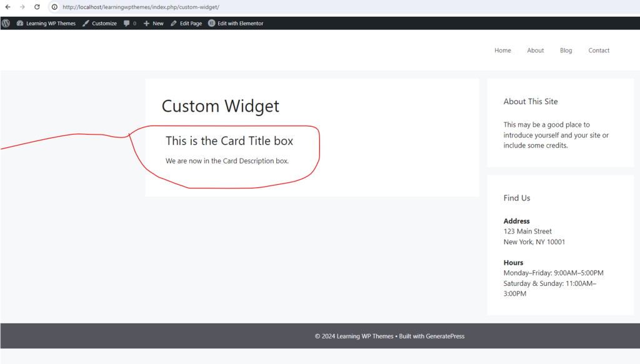The image size is (640, 364).
Task: Refresh the page with the reload icon
Action: (36, 7)
